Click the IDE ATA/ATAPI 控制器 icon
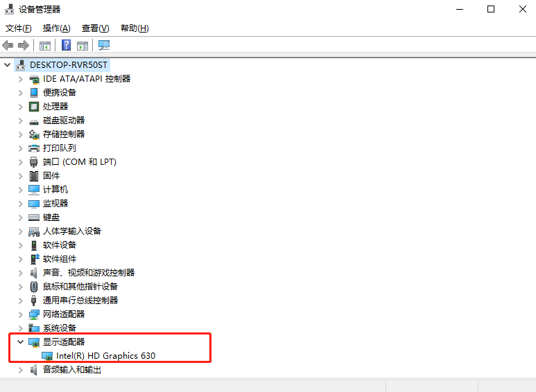The height and width of the screenshot is (392, 536). (34, 79)
